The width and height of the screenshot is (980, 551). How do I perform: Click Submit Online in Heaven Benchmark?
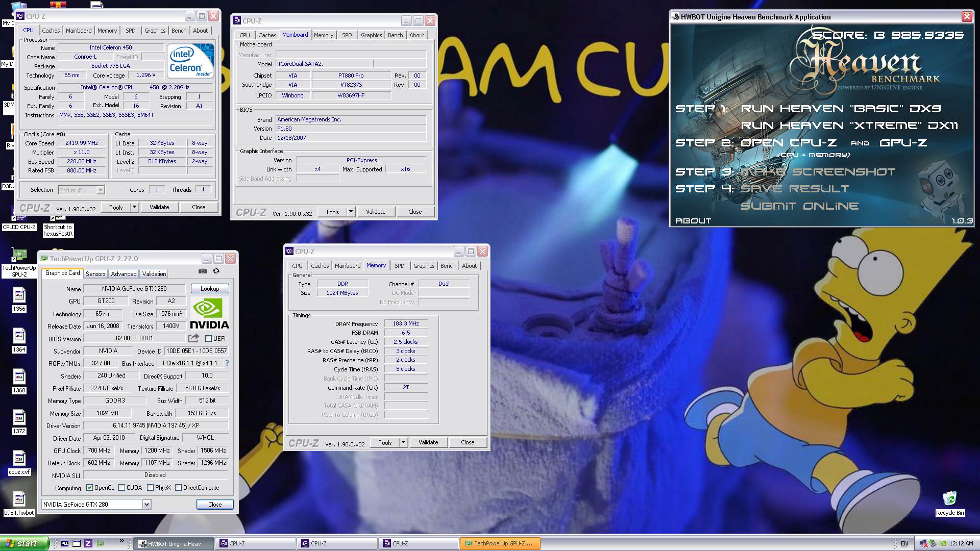pyautogui.click(x=800, y=206)
